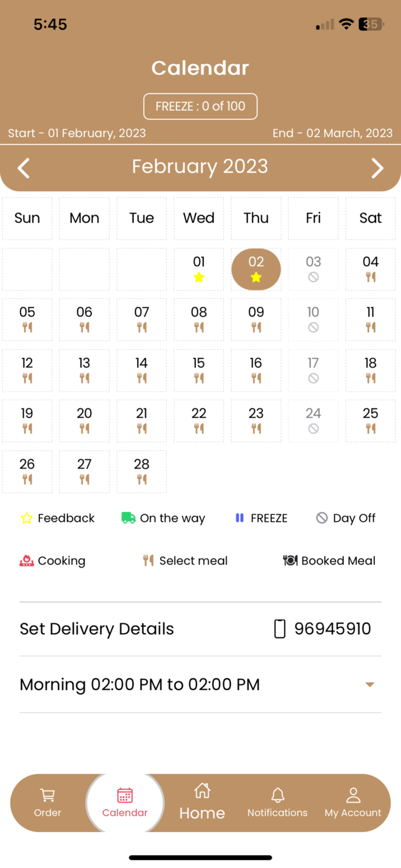401x868 pixels.
Task: Go to next month arrow
Action: coord(377,168)
